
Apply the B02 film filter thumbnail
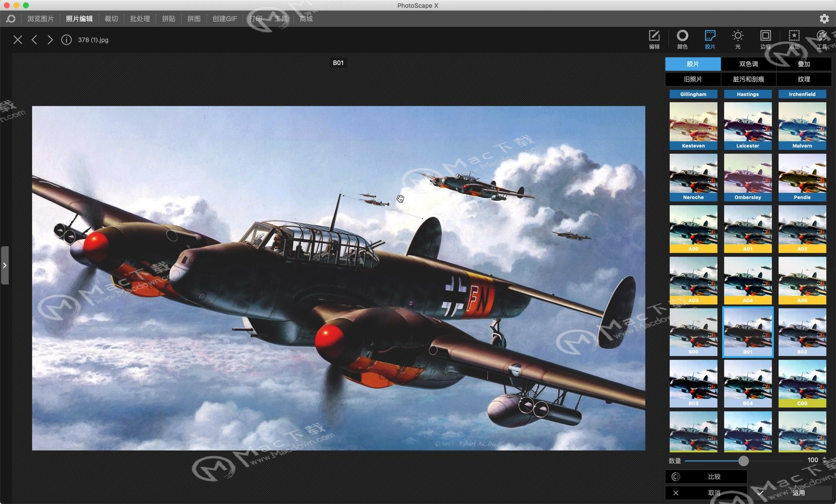(x=802, y=332)
